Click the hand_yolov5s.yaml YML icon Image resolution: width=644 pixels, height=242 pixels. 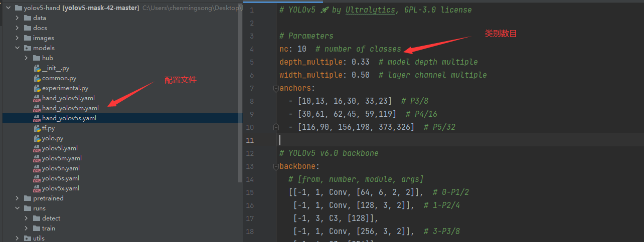point(37,118)
